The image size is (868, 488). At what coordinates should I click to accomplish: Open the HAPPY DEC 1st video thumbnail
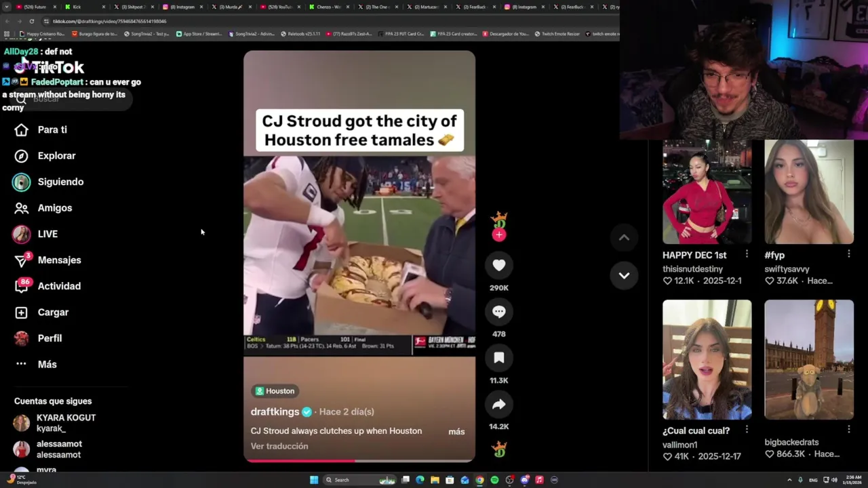point(707,192)
